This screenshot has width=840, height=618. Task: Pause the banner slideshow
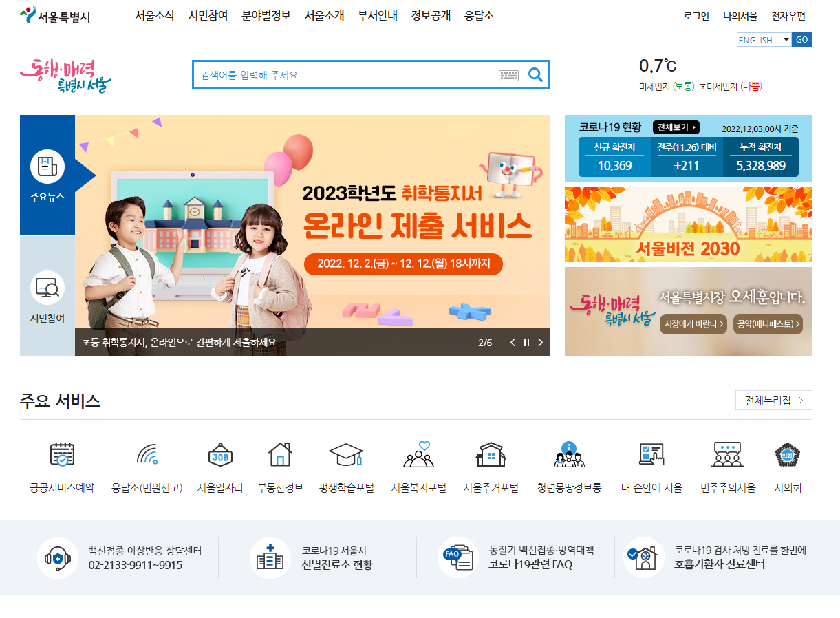click(x=526, y=342)
